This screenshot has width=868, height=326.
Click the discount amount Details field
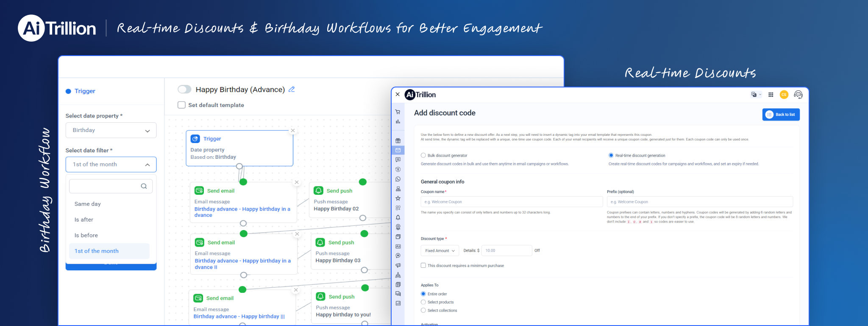tap(506, 250)
